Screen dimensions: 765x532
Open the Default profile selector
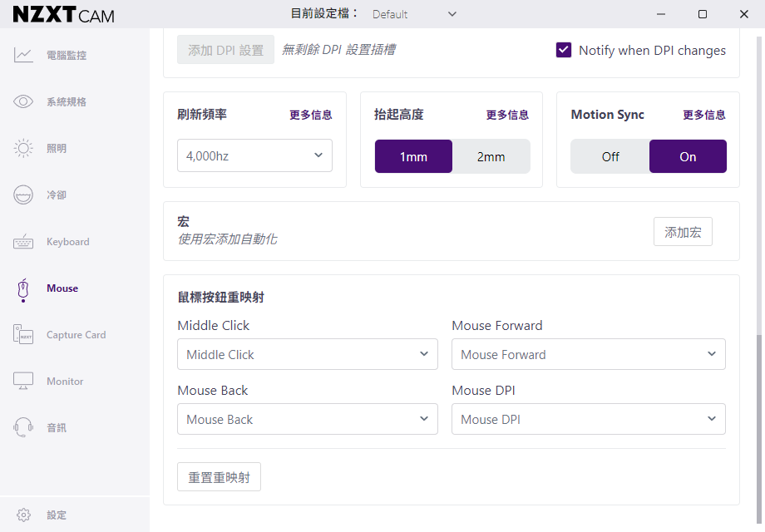click(x=414, y=14)
